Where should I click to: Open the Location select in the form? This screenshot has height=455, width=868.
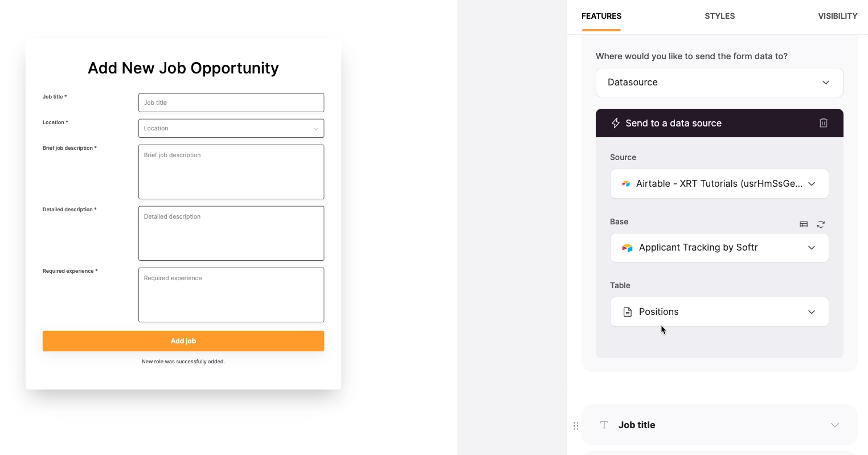click(x=231, y=128)
